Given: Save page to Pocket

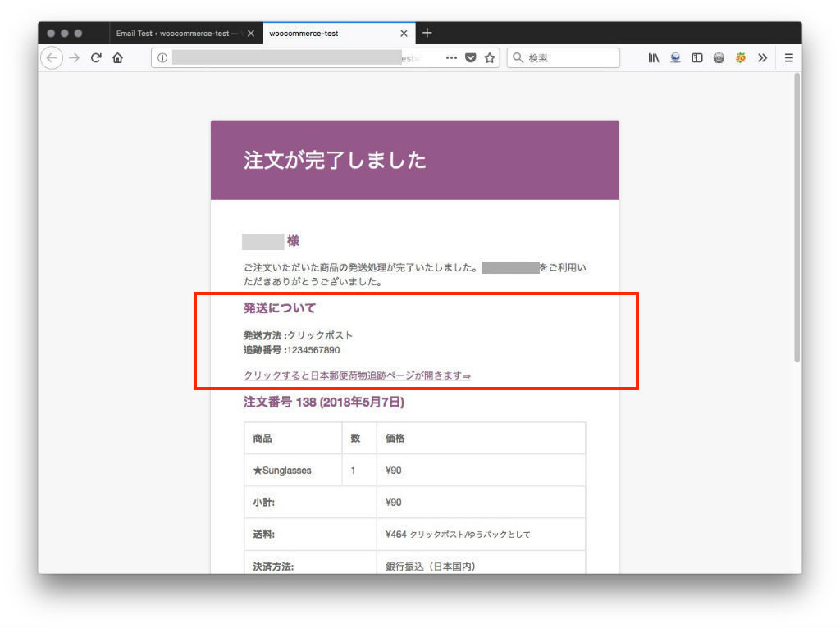Looking at the screenshot, I should tap(471, 58).
